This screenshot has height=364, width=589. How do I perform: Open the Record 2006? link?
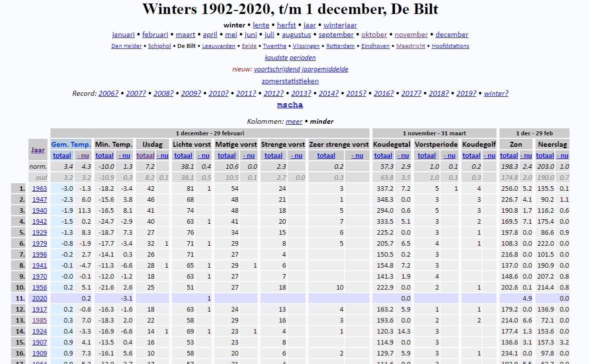108,93
